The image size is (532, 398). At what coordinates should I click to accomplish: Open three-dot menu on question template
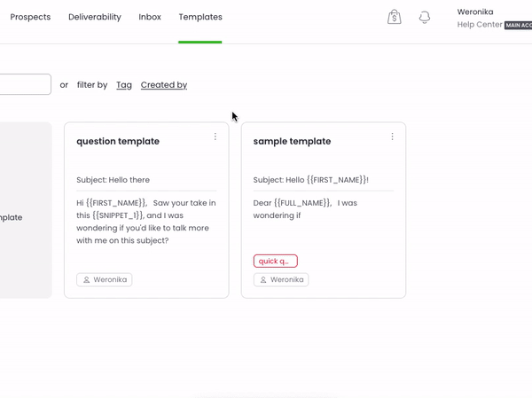pyautogui.click(x=215, y=137)
